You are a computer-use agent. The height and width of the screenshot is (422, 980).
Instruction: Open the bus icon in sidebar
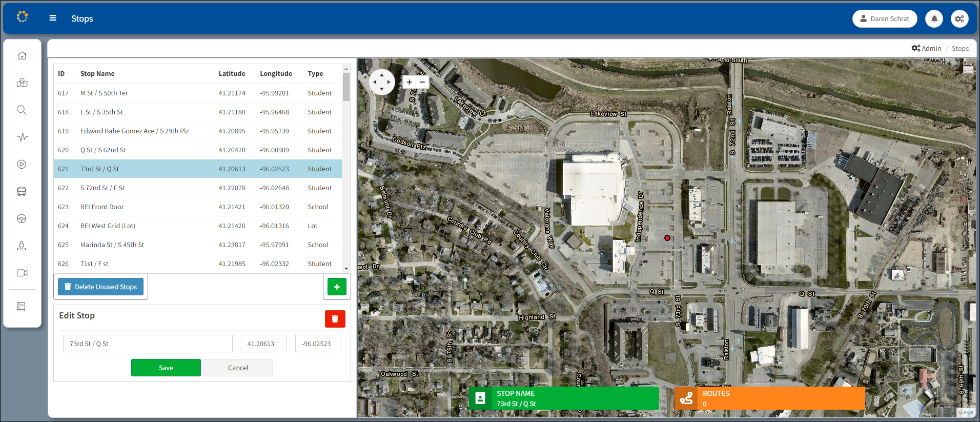(22, 191)
